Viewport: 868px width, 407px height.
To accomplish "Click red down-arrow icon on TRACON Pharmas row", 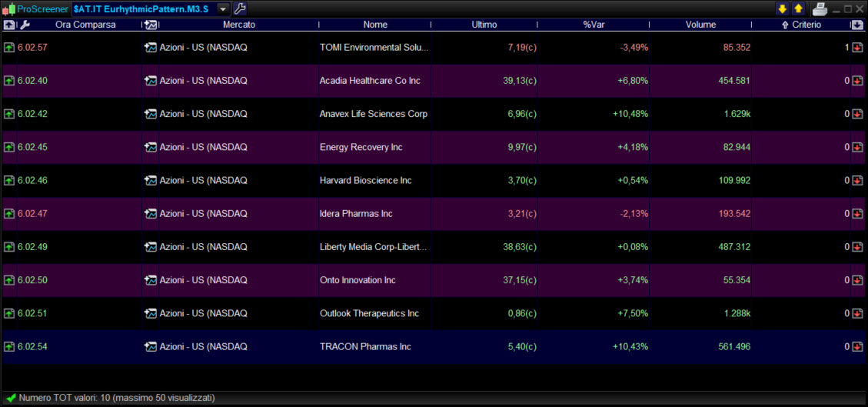I will [x=857, y=347].
